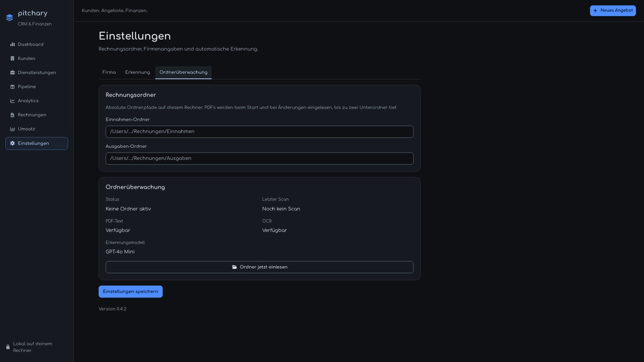The height and width of the screenshot is (362, 644).
Task: Click the Kunden building icon
Action: click(x=12, y=58)
